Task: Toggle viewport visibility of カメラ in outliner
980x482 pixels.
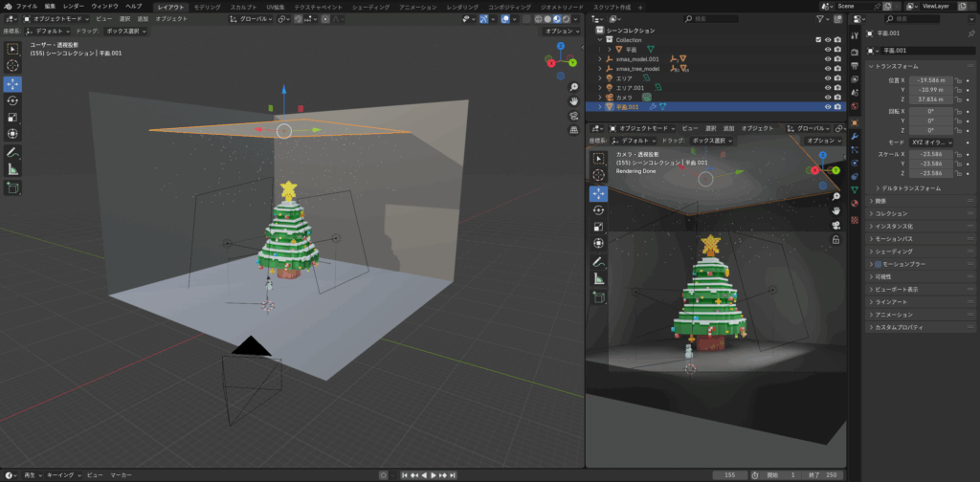Action: click(828, 98)
